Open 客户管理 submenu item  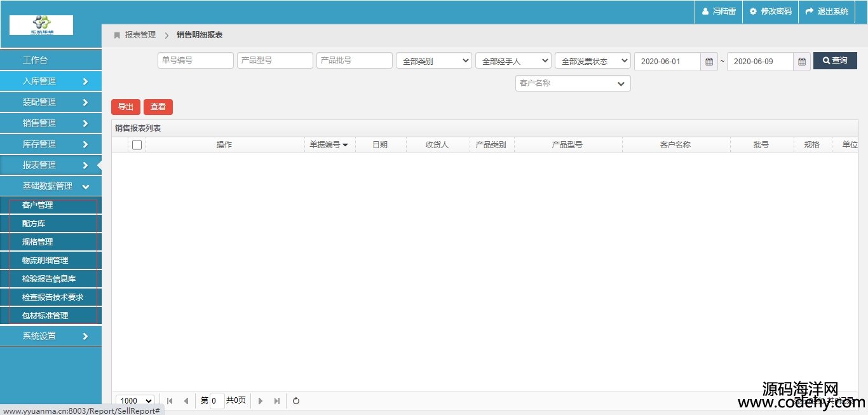pos(51,205)
